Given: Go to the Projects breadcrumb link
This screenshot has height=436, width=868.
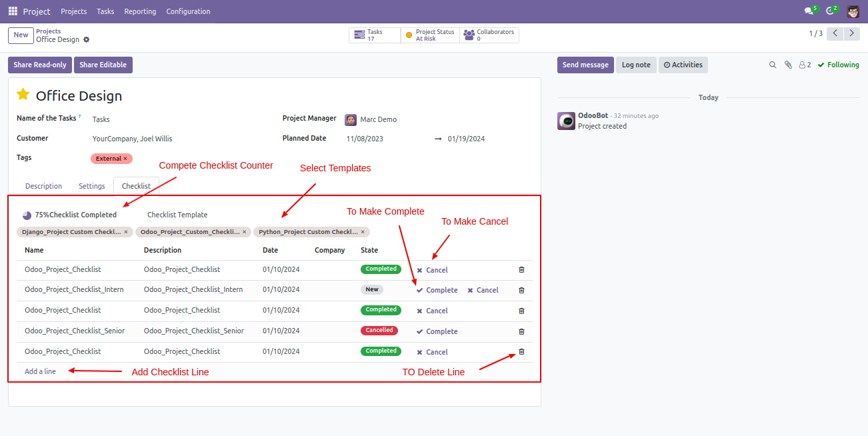Looking at the screenshot, I should (x=49, y=31).
